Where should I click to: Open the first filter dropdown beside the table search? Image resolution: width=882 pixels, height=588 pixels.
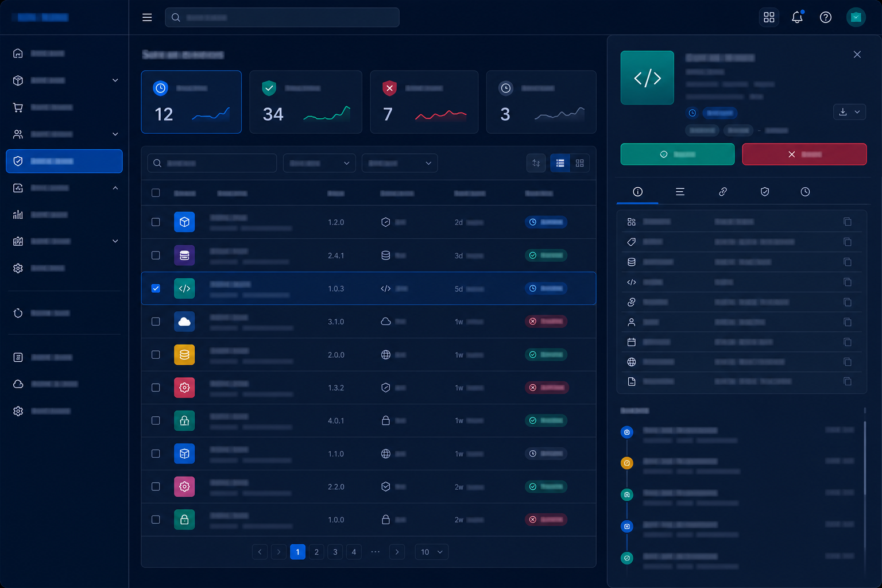coord(319,163)
